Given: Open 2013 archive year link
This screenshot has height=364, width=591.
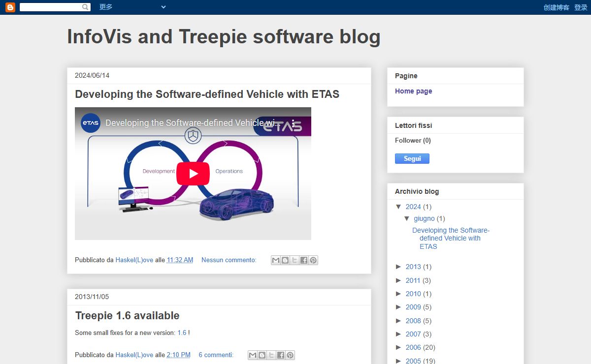Looking at the screenshot, I should point(413,267).
